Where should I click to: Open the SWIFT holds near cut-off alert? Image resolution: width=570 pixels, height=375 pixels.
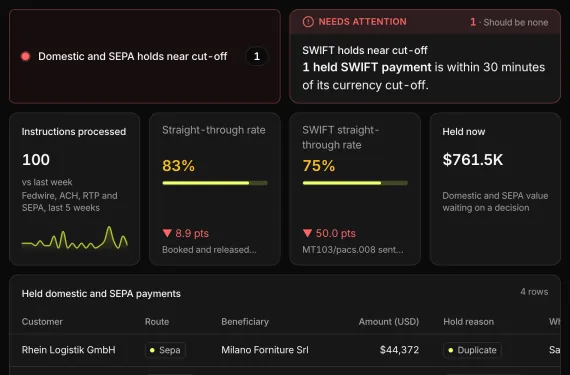pyautogui.click(x=425, y=56)
